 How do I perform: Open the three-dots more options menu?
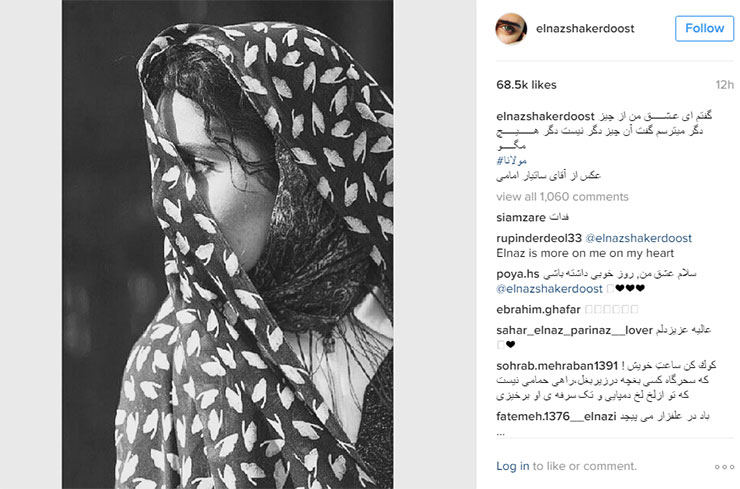(x=724, y=467)
